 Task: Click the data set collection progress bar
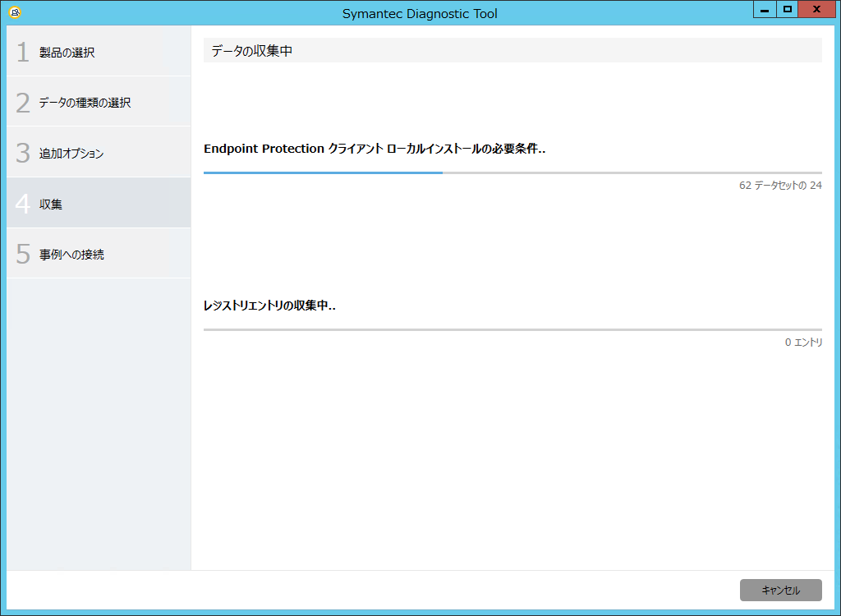click(512, 172)
